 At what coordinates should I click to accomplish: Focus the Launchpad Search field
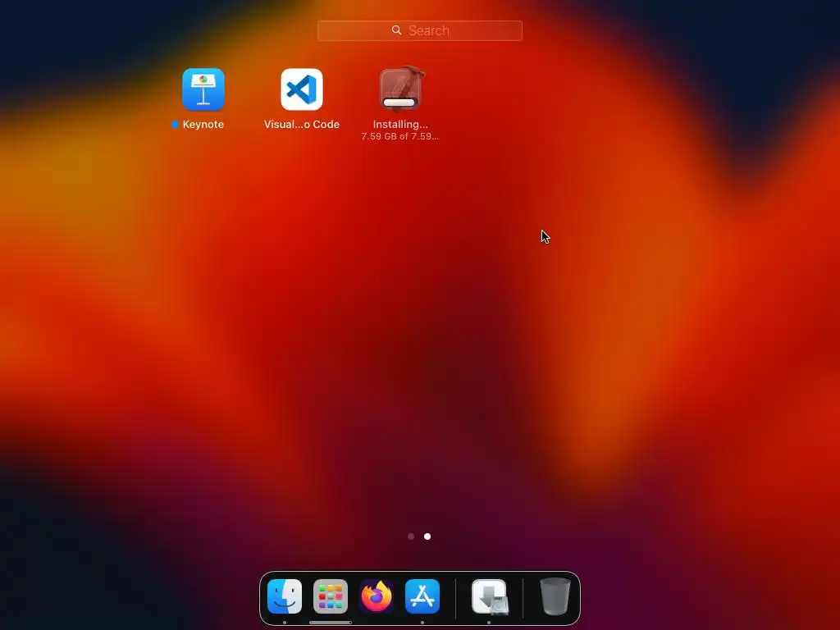pyautogui.click(x=419, y=30)
